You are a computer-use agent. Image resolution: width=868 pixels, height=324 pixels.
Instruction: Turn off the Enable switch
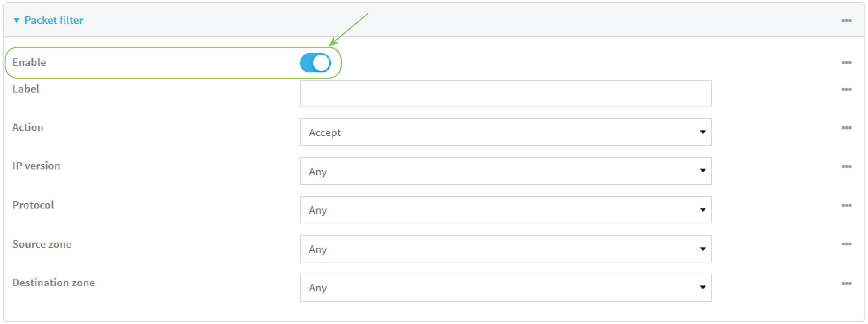[316, 63]
